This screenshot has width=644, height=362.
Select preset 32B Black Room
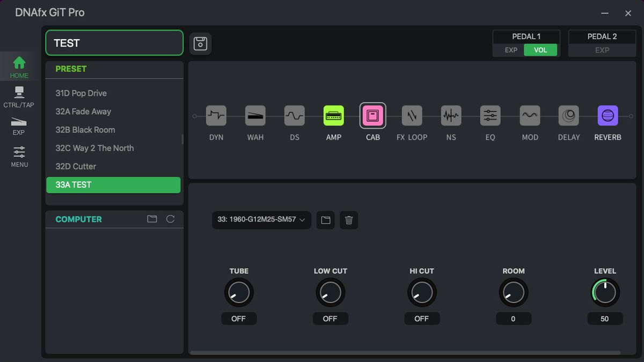point(113,130)
